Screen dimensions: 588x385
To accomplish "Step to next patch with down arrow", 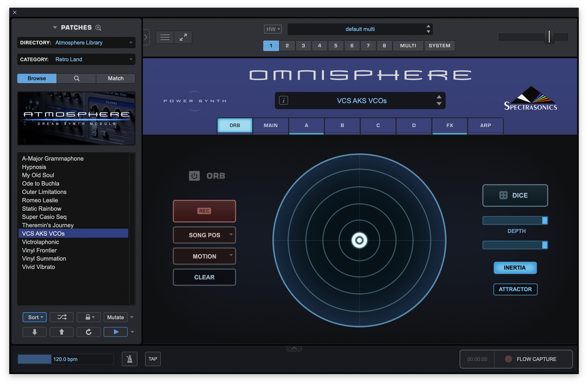I will coord(34,332).
